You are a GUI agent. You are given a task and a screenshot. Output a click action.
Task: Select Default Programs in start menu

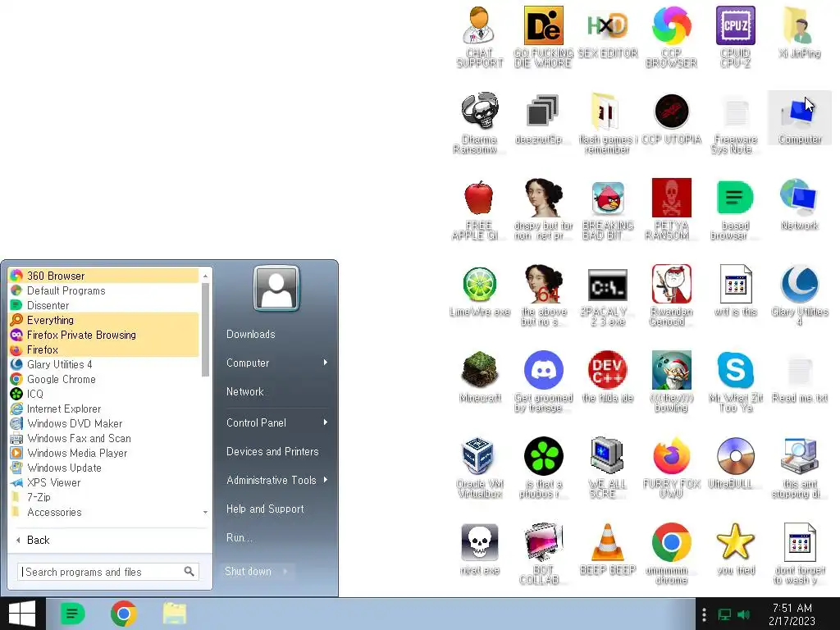coord(104,291)
